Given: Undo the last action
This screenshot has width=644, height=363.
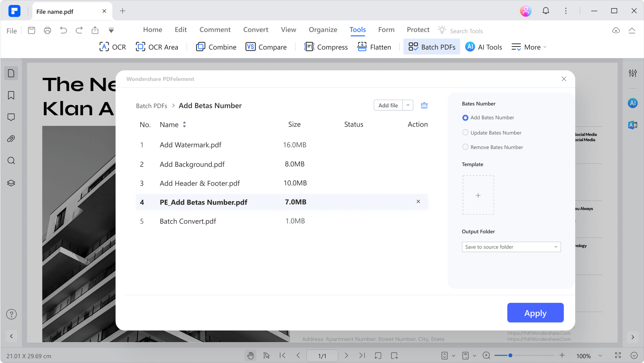Looking at the screenshot, I should (63, 30).
